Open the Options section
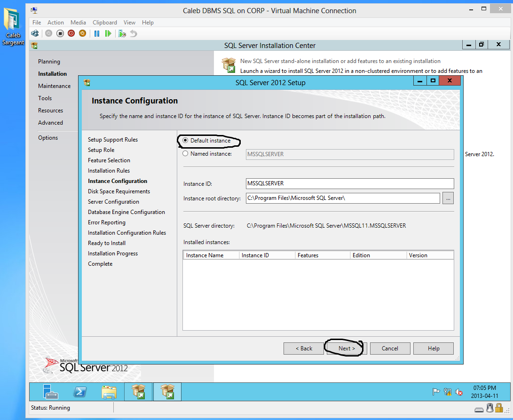This screenshot has height=420, width=513. coord(48,137)
